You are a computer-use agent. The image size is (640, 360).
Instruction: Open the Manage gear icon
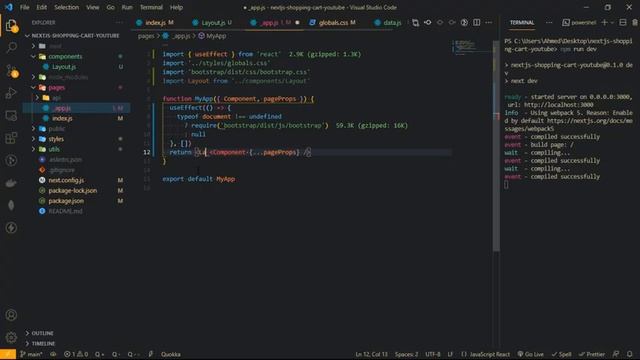click(11, 337)
